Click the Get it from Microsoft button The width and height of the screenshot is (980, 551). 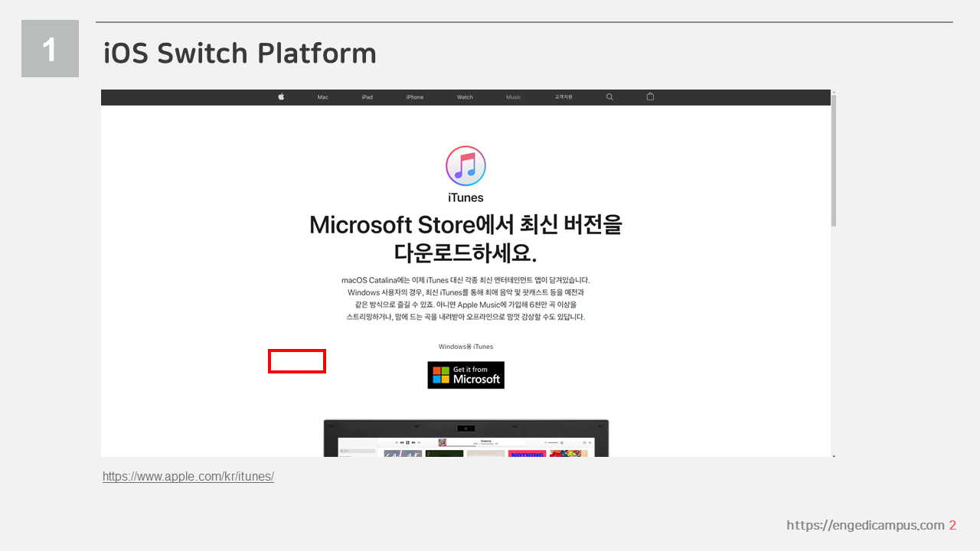[465, 375]
